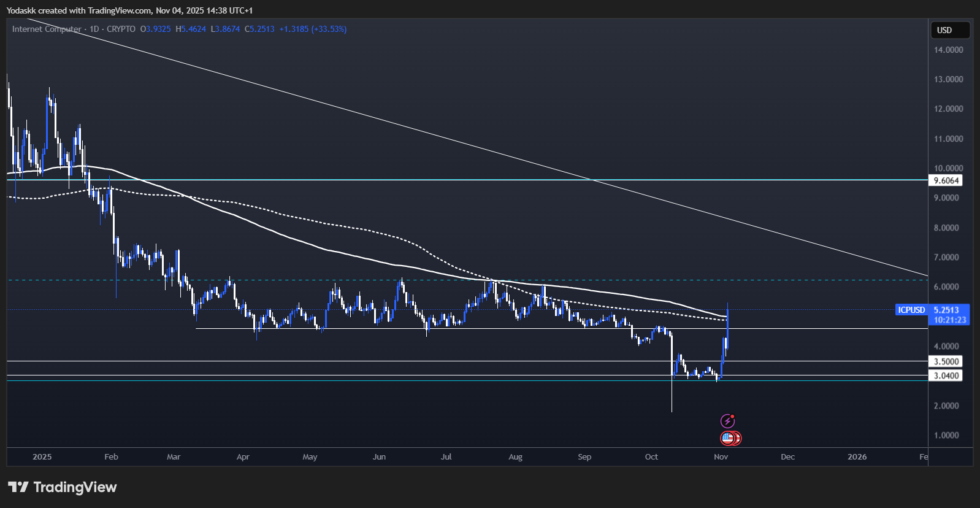980x508 pixels.
Task: Select the Nov label on time axis
Action: 721,456
